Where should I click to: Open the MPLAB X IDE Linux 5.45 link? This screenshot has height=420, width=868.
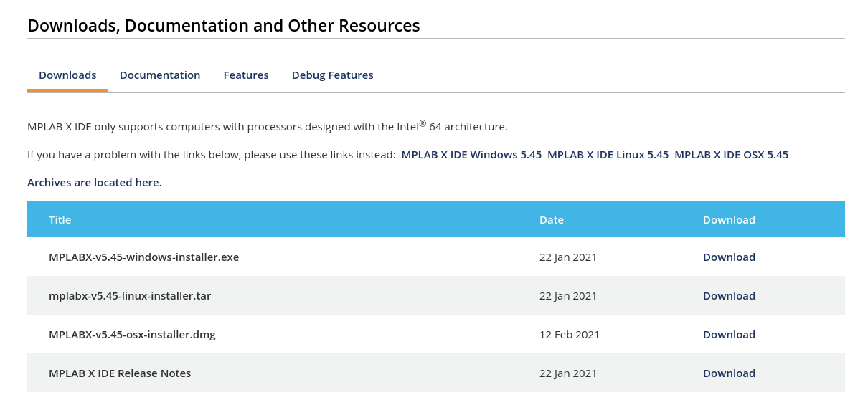(608, 154)
